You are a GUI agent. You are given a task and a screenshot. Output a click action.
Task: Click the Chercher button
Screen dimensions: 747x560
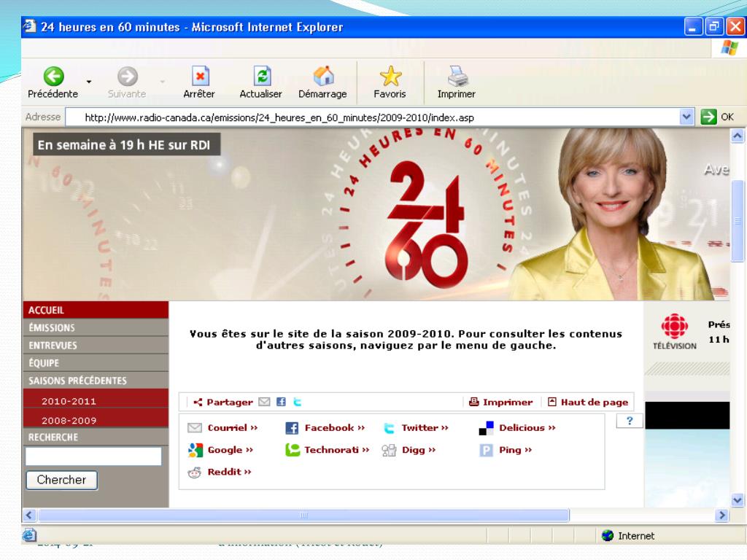tap(61, 480)
